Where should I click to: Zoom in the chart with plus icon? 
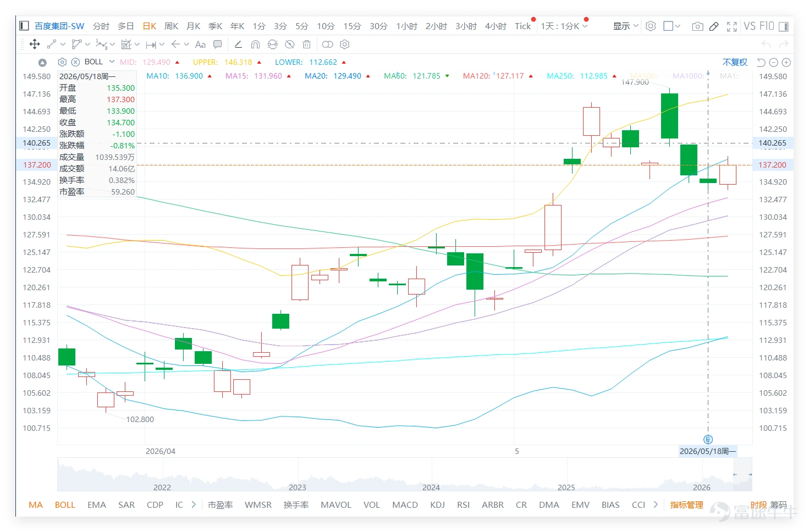(786, 63)
